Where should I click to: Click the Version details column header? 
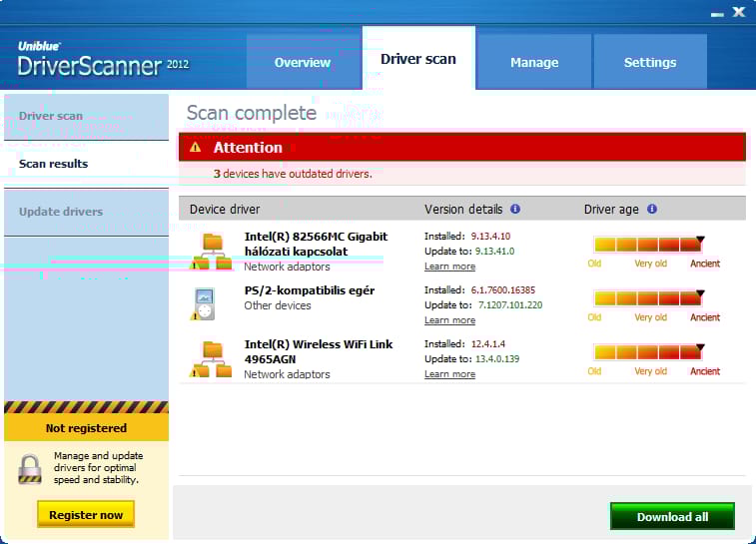463,210
